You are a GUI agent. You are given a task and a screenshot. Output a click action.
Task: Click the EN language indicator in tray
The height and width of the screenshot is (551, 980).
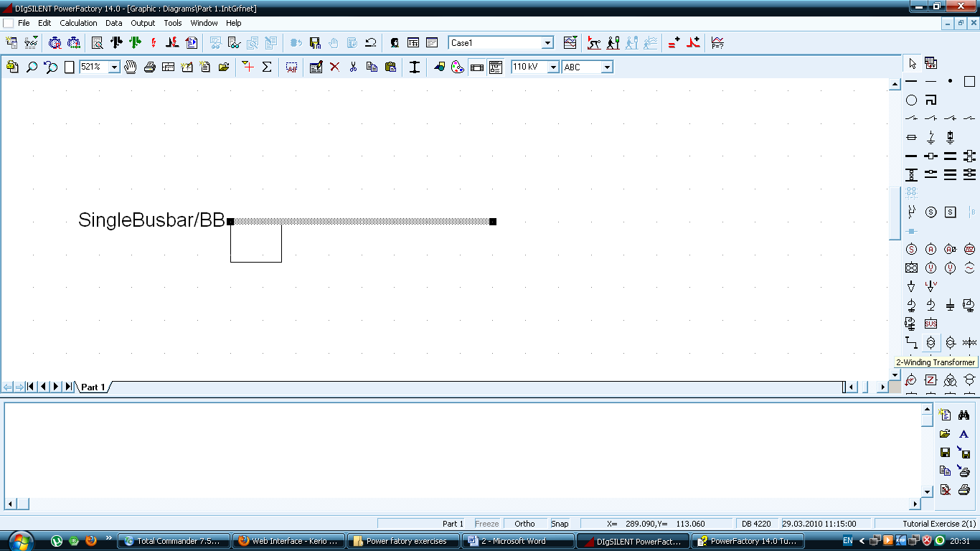[x=847, y=541]
